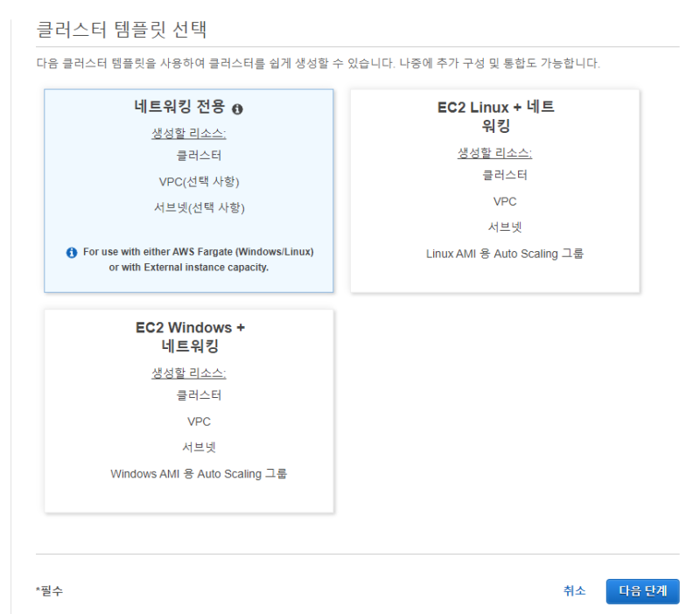Click VPC text in EC2 Windows card
Image resolution: width=700 pixels, height=614 pixels.
coord(199,422)
